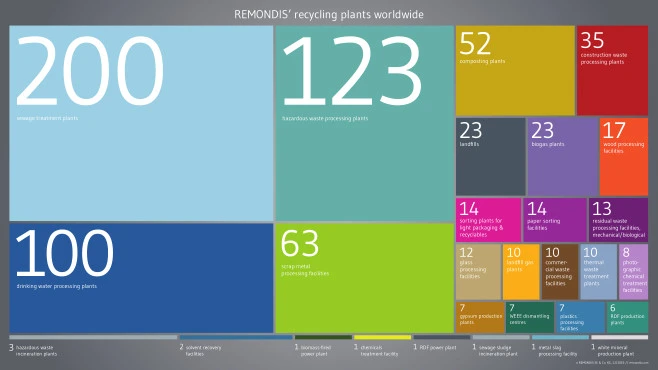The height and width of the screenshot is (370, 658).
Task: Click the yellow chemicals treatment facility bar
Action: coord(382,337)
